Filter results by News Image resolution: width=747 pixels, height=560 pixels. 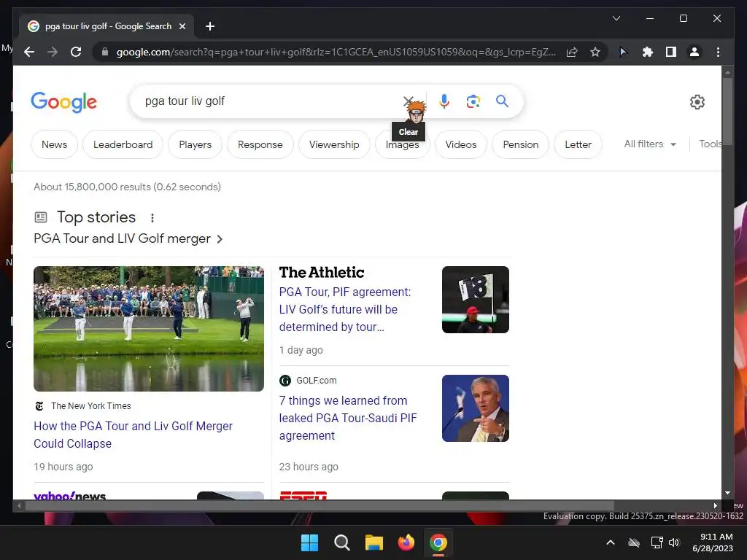(x=54, y=144)
